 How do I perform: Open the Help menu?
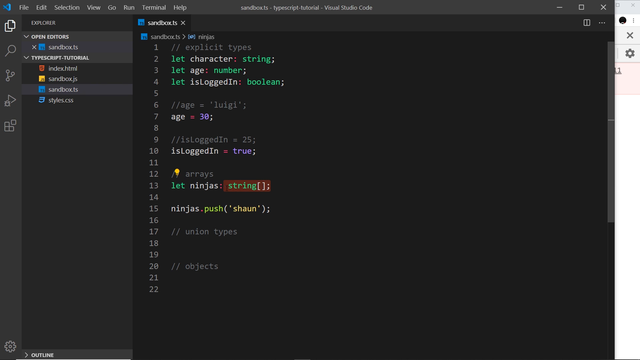[180, 7]
